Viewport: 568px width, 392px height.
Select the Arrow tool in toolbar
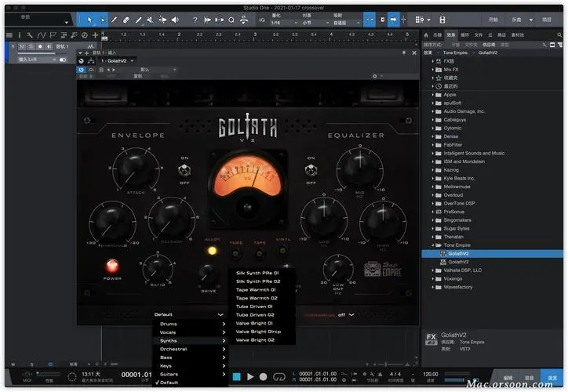(x=89, y=20)
